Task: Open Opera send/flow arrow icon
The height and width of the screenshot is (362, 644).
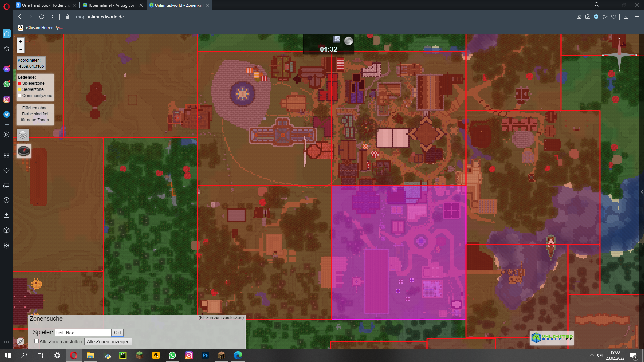Action: pos(605,17)
